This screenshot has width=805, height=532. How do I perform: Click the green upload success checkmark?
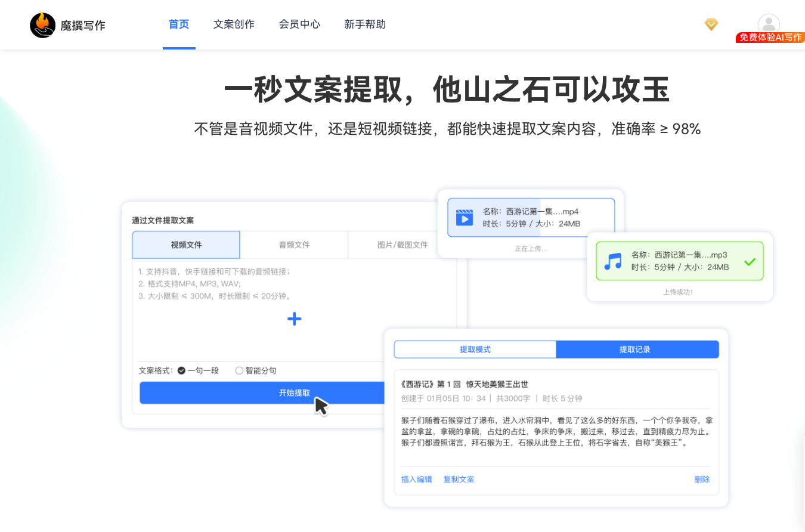tap(750, 261)
